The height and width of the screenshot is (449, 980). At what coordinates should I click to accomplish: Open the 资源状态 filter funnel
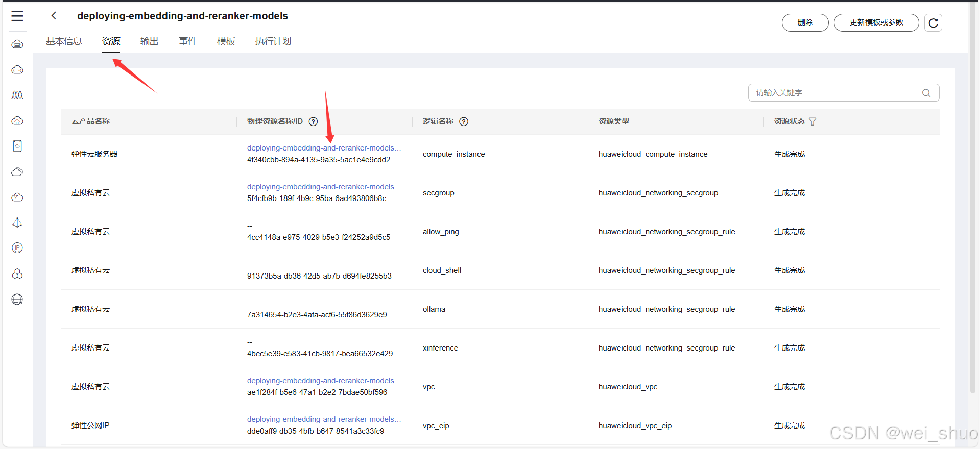pos(812,121)
